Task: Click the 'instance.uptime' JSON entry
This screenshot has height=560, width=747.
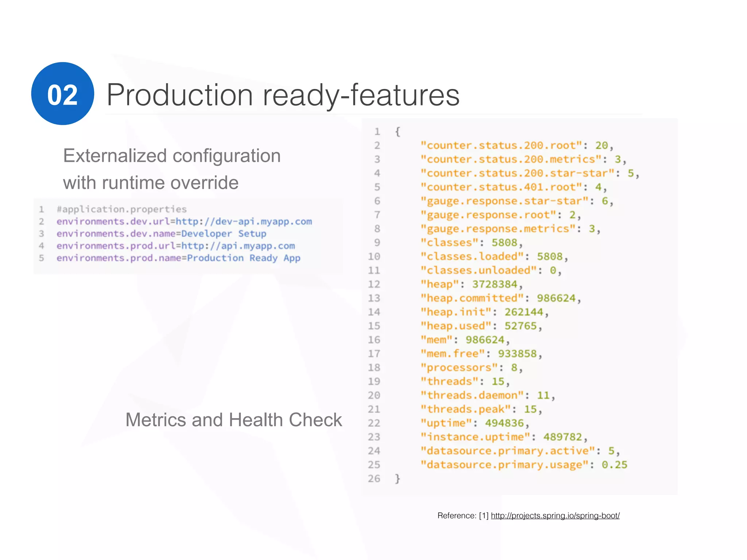Action: click(504, 437)
